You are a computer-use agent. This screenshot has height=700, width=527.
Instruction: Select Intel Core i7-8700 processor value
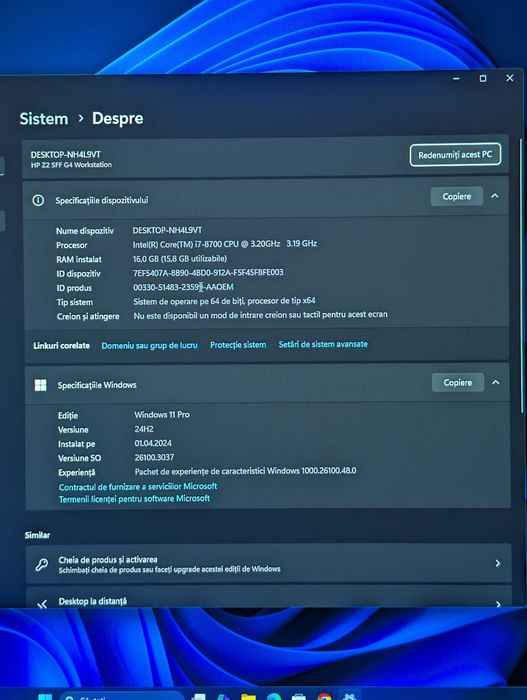225,244
